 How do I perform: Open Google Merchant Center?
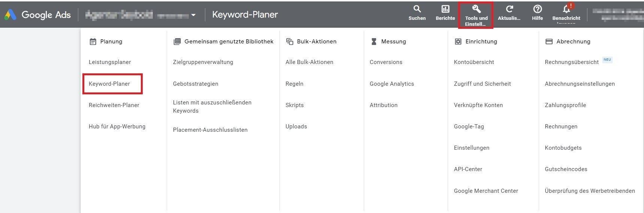tap(486, 191)
